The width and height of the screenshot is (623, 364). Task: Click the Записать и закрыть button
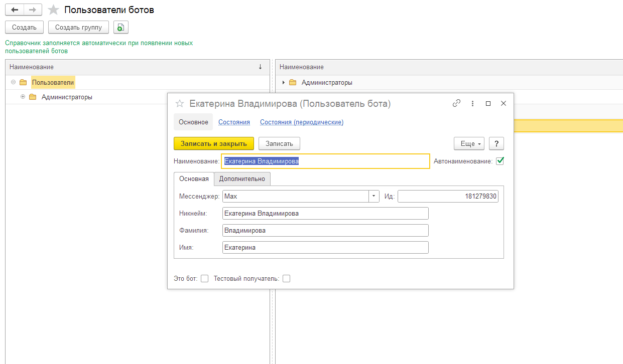tap(214, 143)
